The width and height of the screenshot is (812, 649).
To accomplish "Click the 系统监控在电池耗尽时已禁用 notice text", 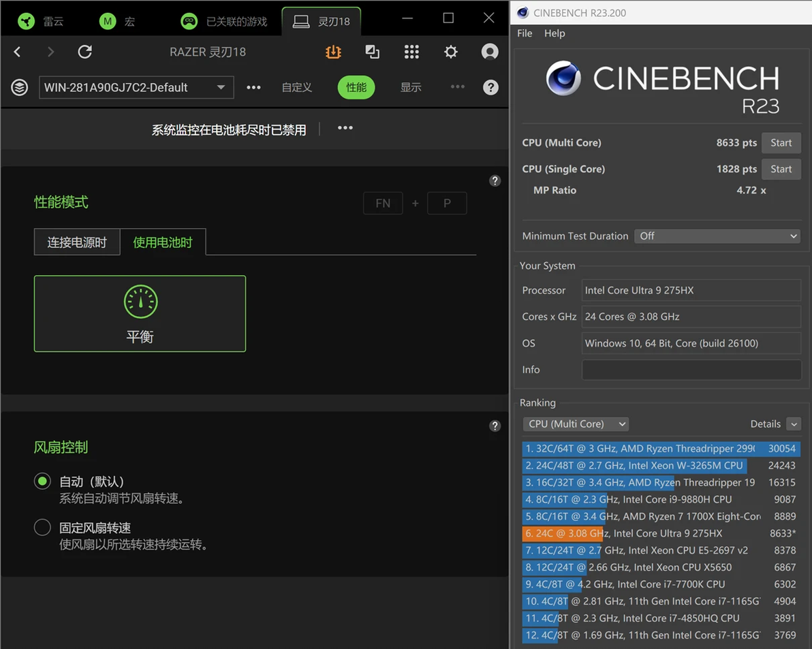I will 228,130.
